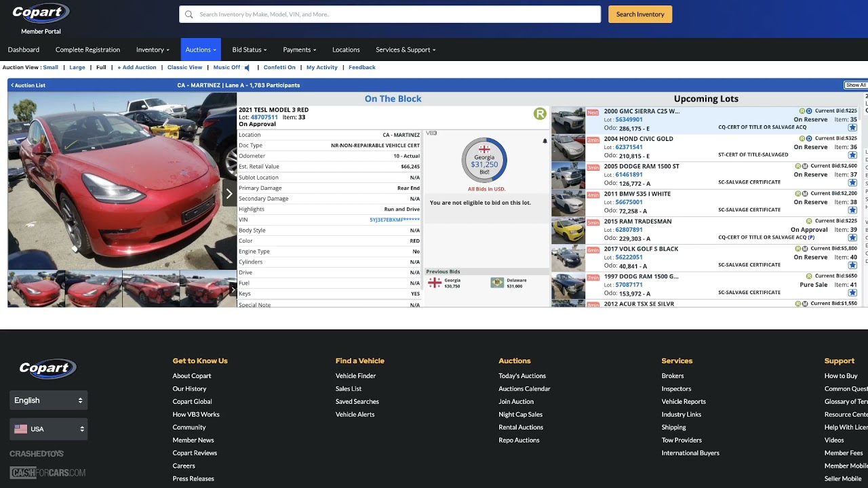Toggle Confetti On setting
The height and width of the screenshot is (488, 868).
pos(279,68)
